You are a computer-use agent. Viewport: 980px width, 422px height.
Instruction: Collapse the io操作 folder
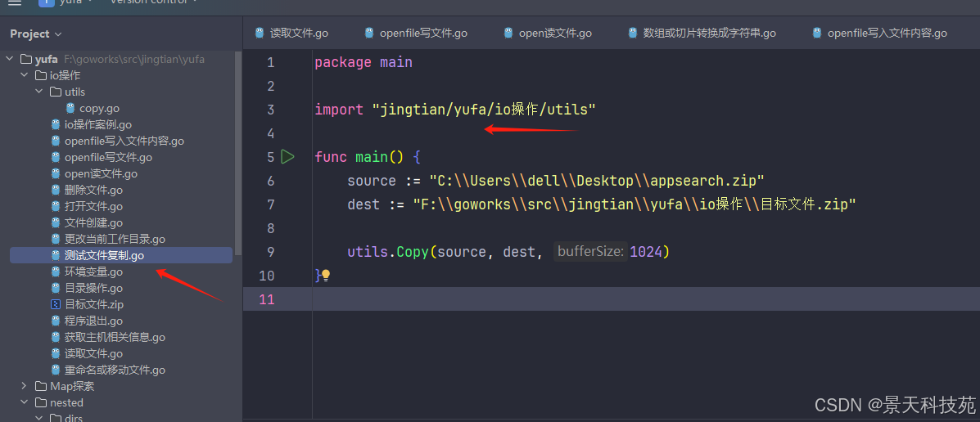pos(25,75)
